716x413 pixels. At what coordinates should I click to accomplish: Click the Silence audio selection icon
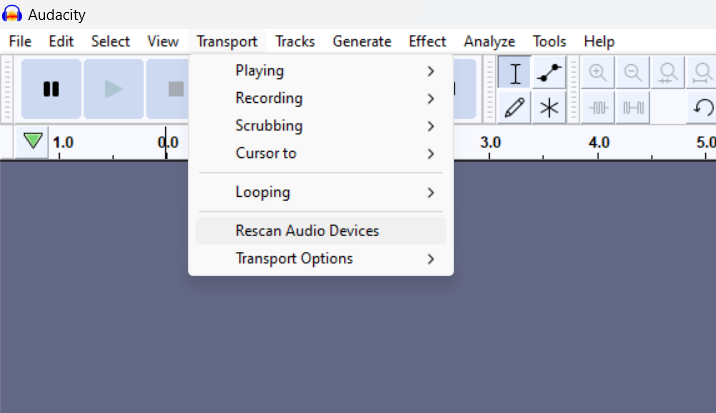632,108
